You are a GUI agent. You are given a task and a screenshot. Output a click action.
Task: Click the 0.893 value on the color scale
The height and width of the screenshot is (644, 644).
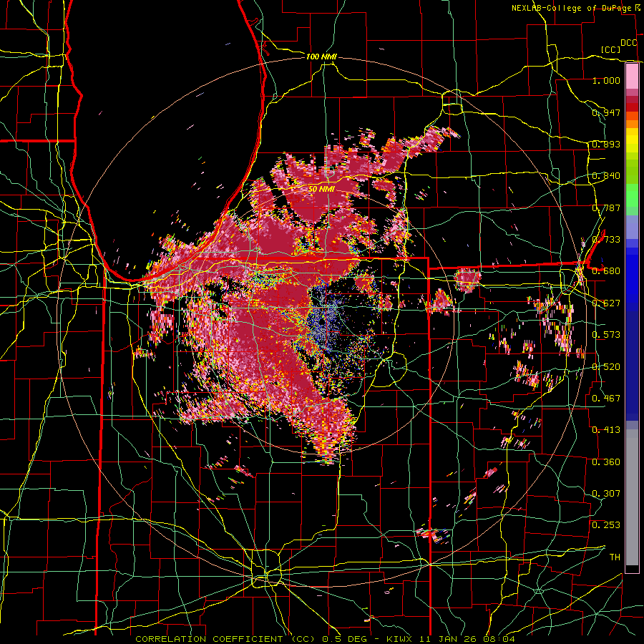(x=606, y=144)
